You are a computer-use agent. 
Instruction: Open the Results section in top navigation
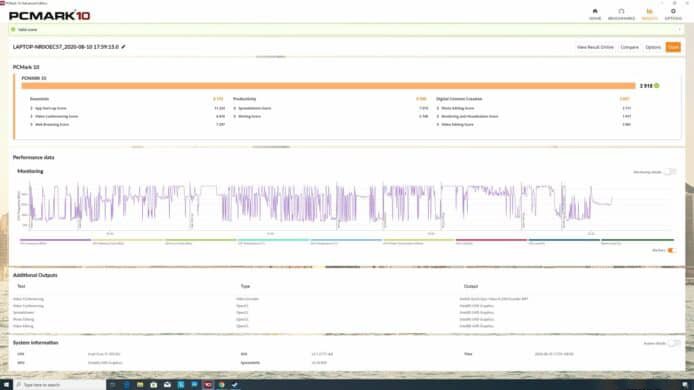[649, 14]
